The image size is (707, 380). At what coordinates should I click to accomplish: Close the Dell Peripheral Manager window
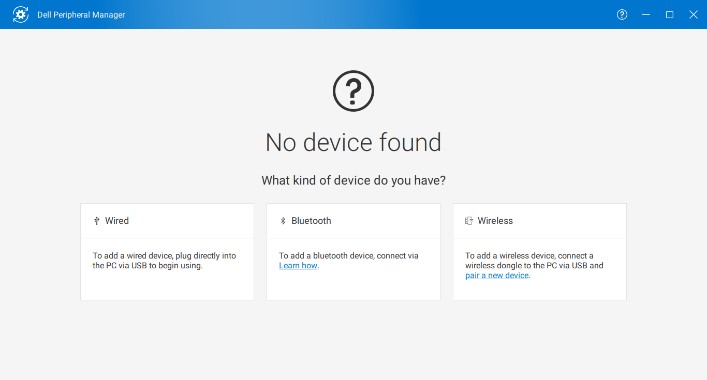pos(693,14)
